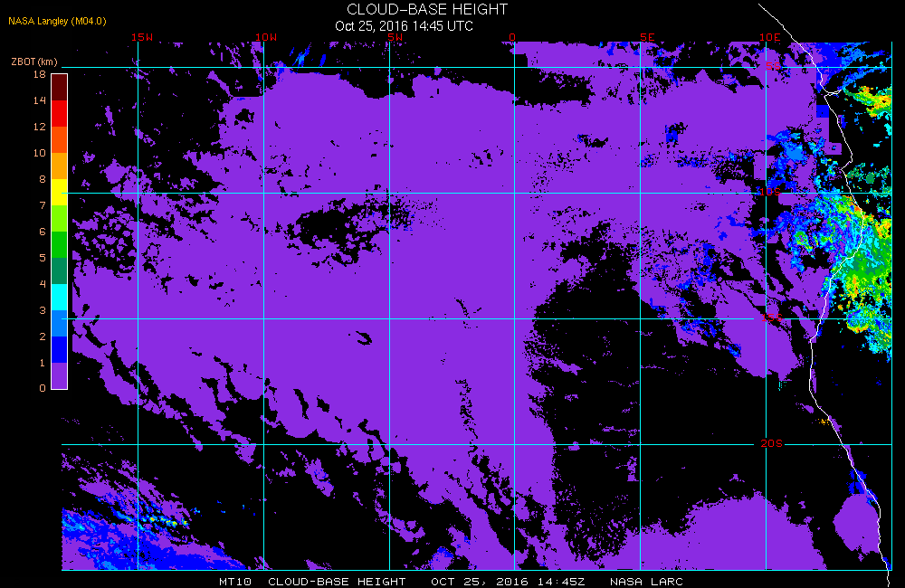
Task: Select the dark blue 1-2 km swatch
Action: 60,350
